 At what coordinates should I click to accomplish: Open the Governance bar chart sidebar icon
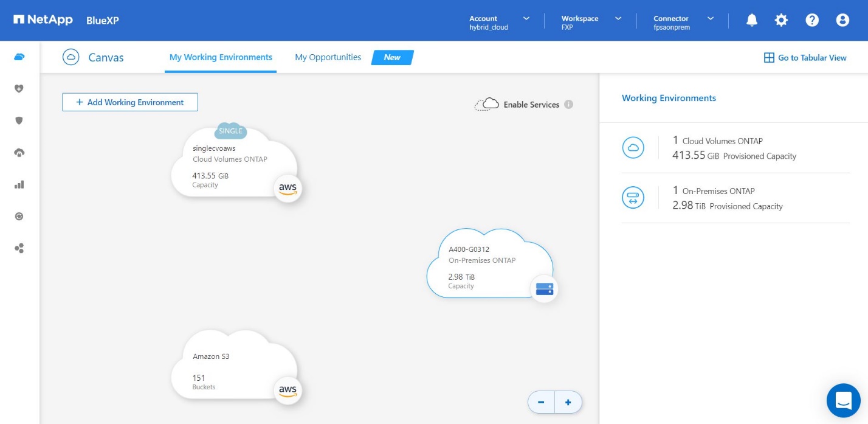click(19, 184)
